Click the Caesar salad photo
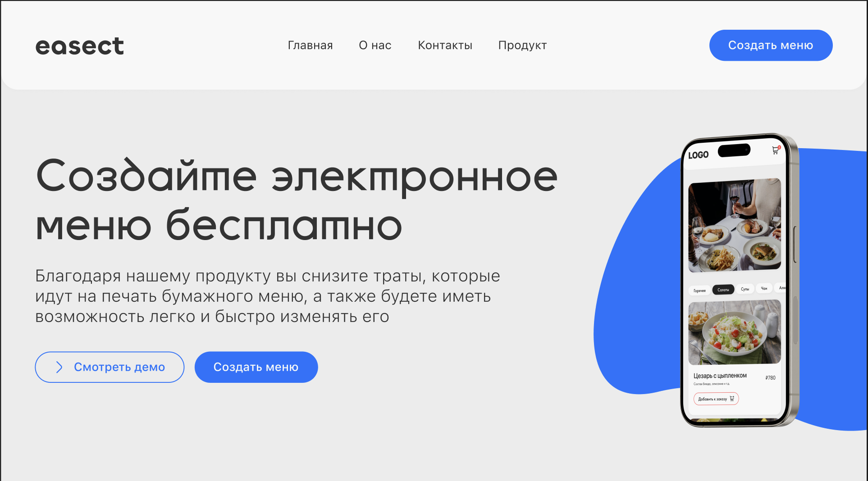Screen dimensions: 868x481 (736, 332)
